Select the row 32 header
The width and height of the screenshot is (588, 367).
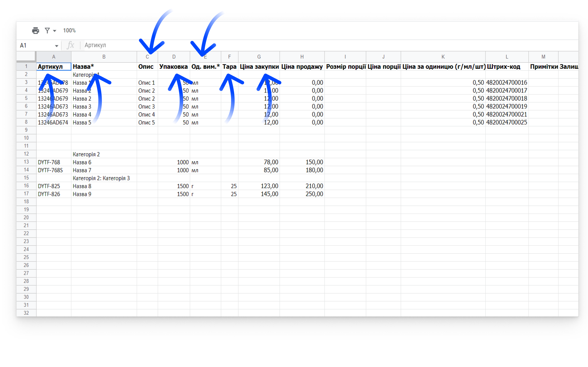(26, 313)
